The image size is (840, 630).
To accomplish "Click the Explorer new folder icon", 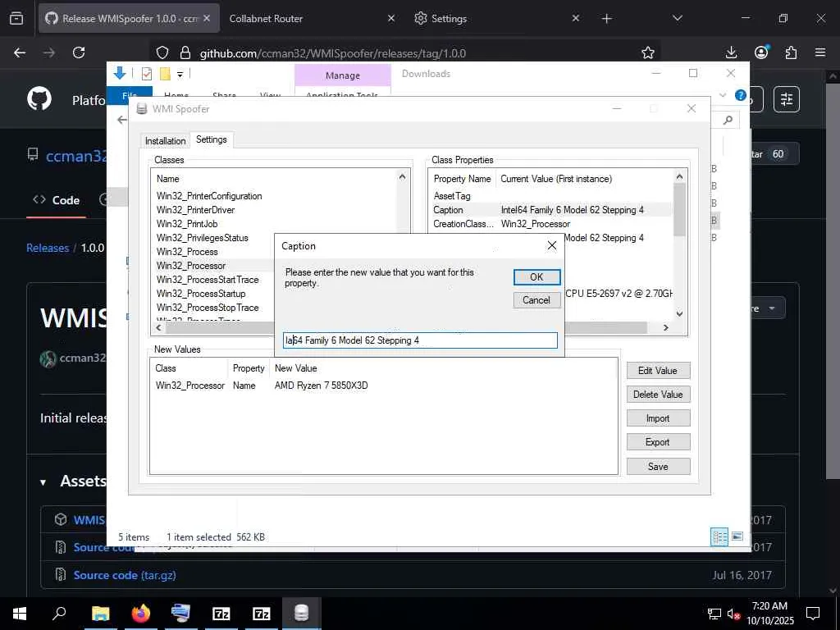I will click(165, 74).
